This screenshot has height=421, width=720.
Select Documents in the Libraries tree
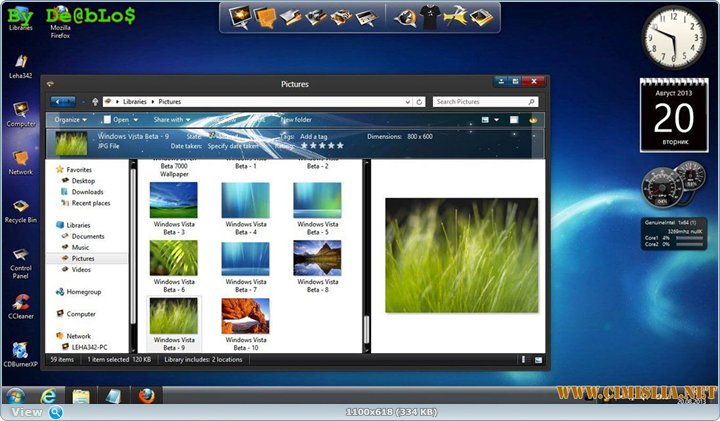coord(88,236)
